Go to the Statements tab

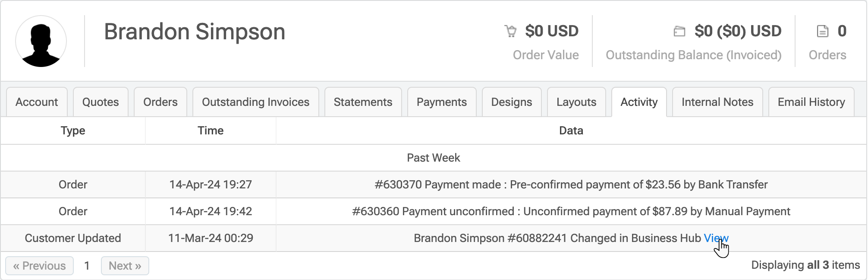363,102
